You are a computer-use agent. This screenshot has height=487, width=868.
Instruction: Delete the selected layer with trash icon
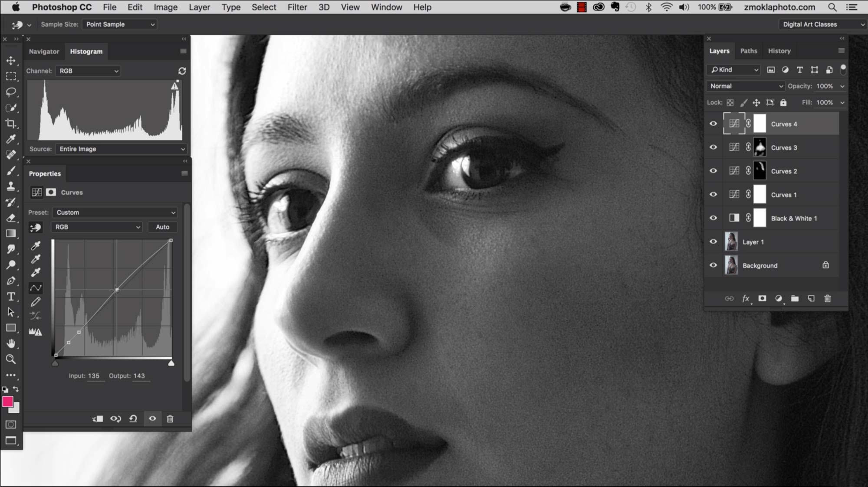[828, 298]
